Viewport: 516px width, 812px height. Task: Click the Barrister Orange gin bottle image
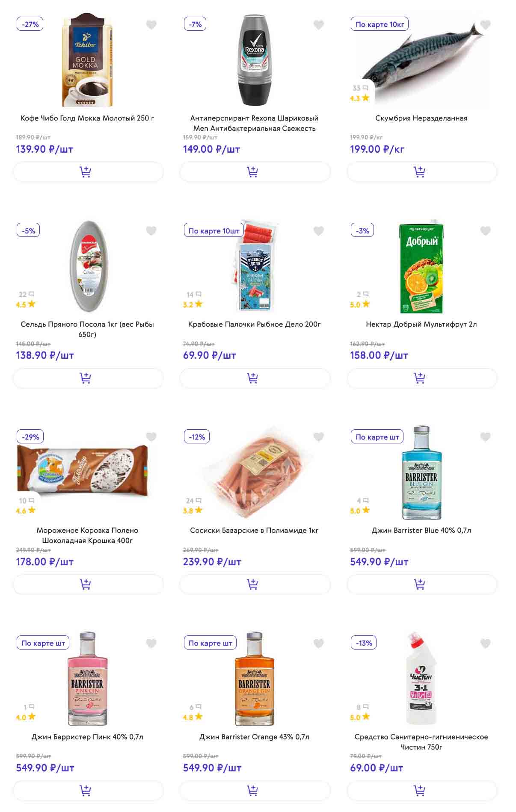coord(254,679)
